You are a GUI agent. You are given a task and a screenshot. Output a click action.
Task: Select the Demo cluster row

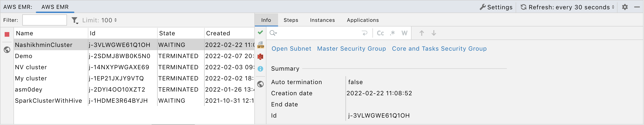pyautogui.click(x=134, y=56)
